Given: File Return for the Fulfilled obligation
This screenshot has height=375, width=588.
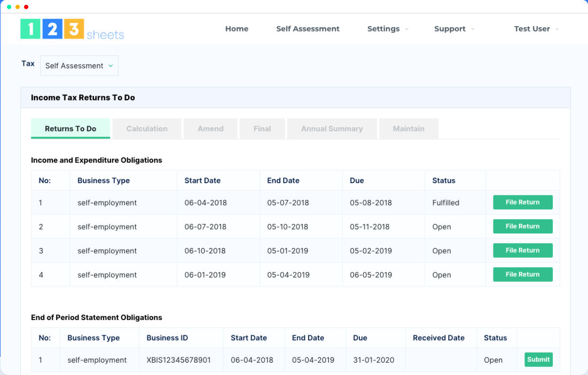Looking at the screenshot, I should [522, 202].
